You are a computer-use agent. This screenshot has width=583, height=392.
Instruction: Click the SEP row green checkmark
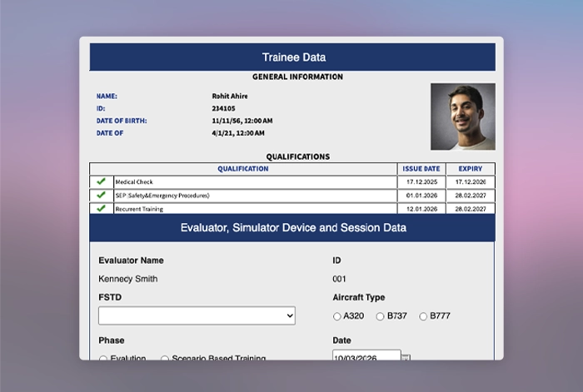(101, 195)
